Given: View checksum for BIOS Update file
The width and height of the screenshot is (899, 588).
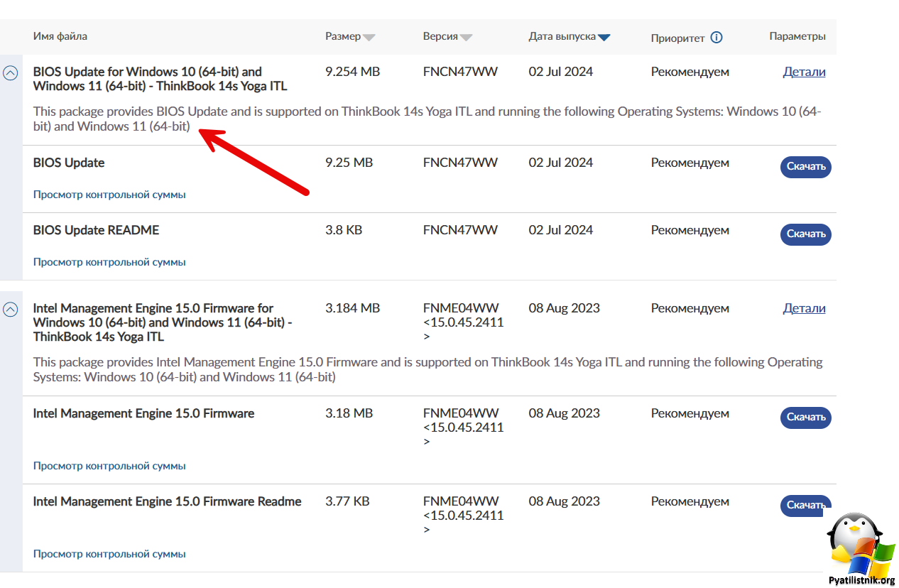Looking at the screenshot, I should (109, 195).
